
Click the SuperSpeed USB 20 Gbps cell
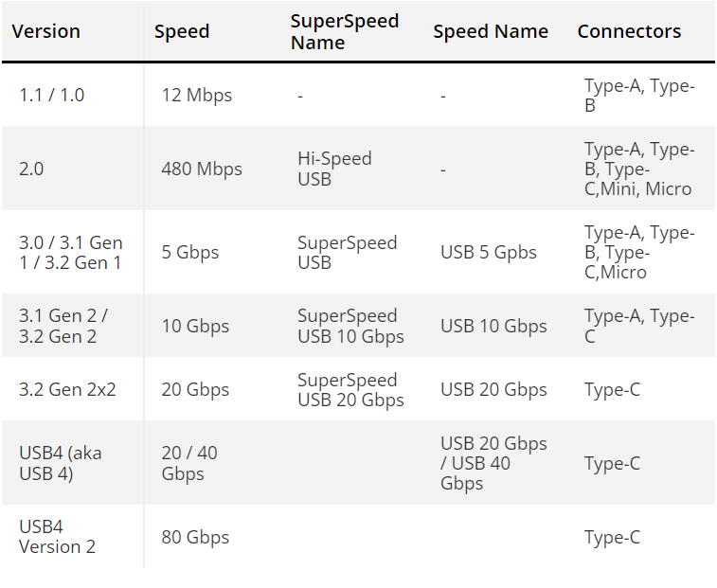pyautogui.click(x=350, y=389)
